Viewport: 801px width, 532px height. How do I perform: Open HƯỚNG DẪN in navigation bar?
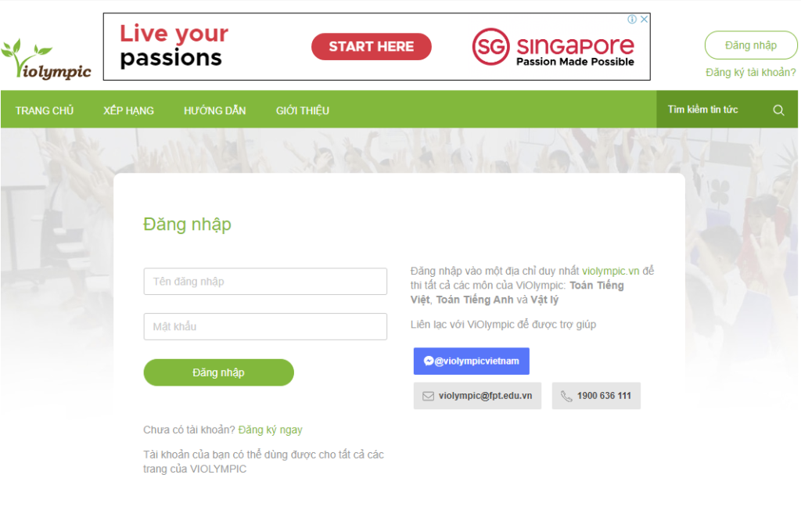[x=215, y=110]
